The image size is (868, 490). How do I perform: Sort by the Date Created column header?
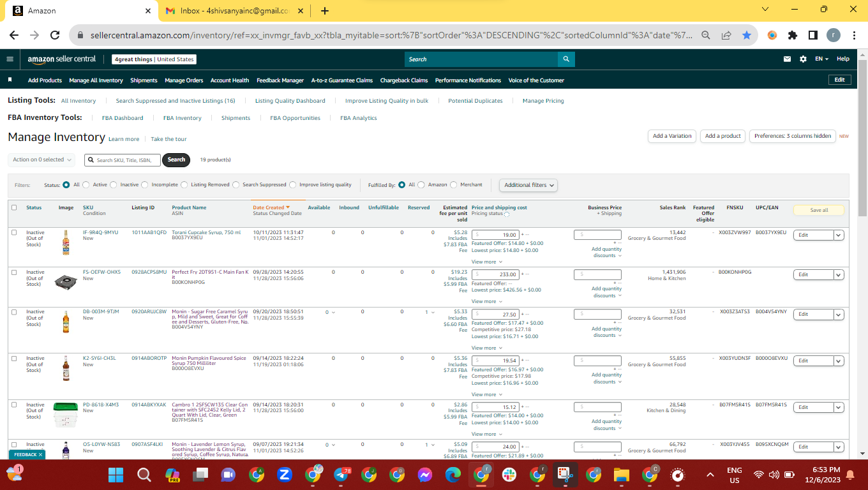coord(271,207)
